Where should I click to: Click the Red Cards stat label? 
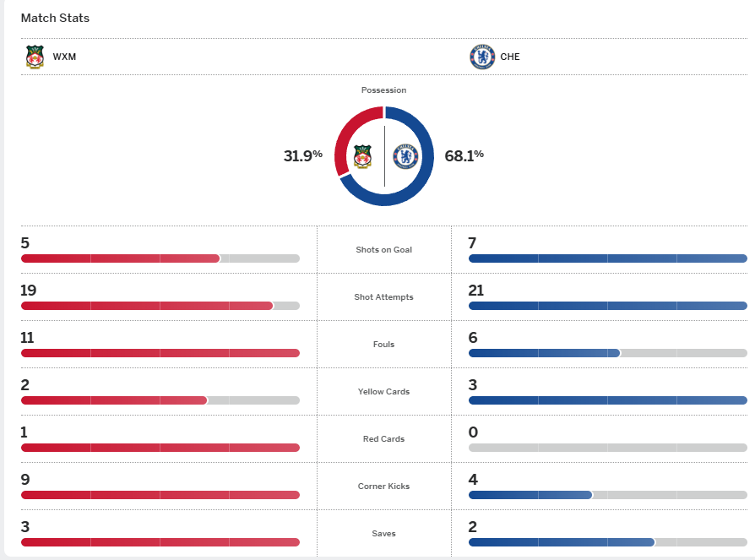(384, 439)
